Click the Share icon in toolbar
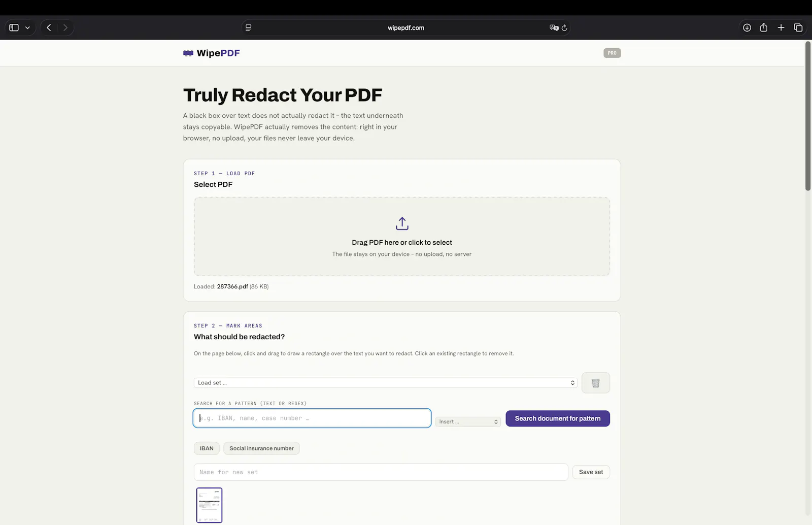 pos(764,27)
